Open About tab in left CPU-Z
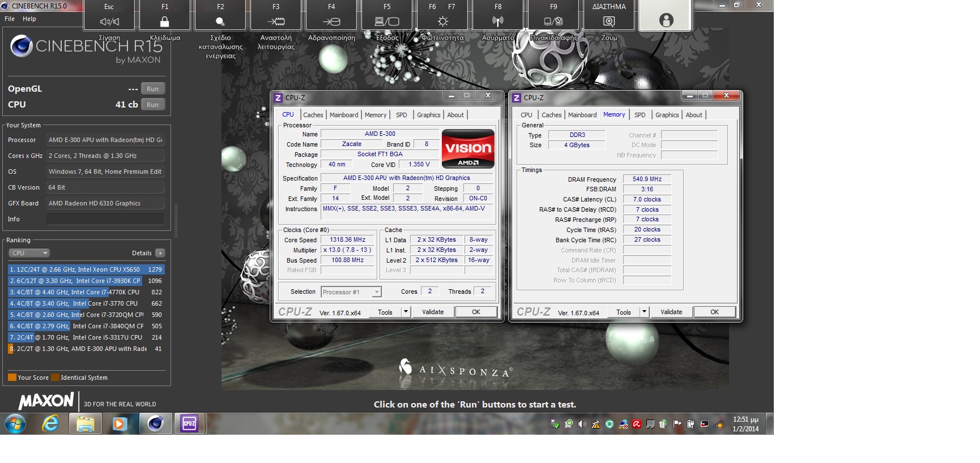Image resolution: width=980 pixels, height=463 pixels. (x=455, y=115)
